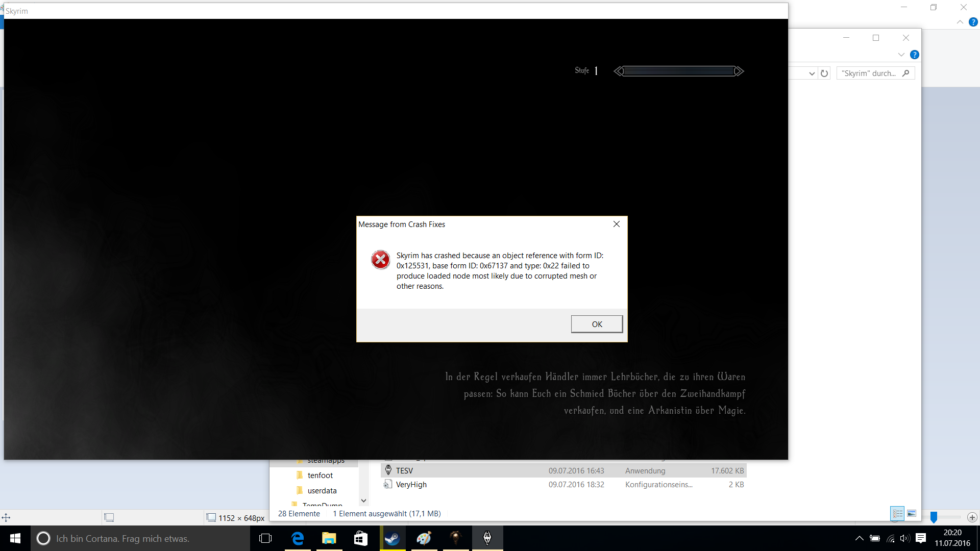Switch Explorer to details view
Screen dimensions: 980x551
897,513
